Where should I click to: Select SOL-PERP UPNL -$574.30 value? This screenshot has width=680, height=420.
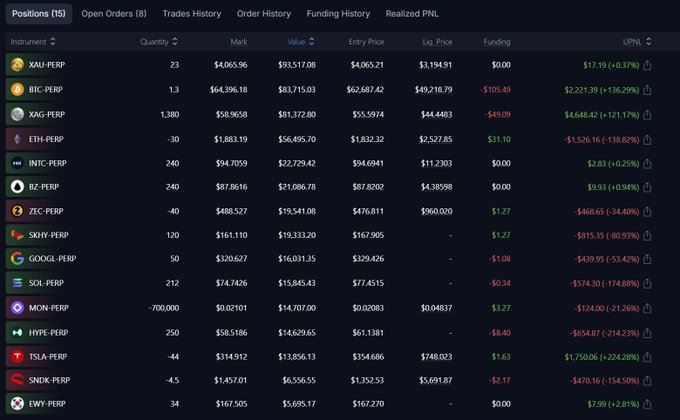[585, 283]
